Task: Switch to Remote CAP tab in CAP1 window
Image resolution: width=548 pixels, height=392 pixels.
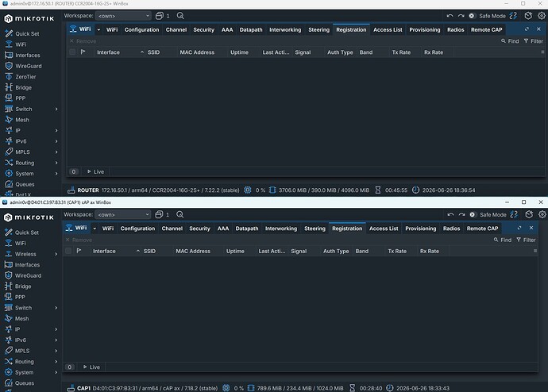Action: (482, 229)
